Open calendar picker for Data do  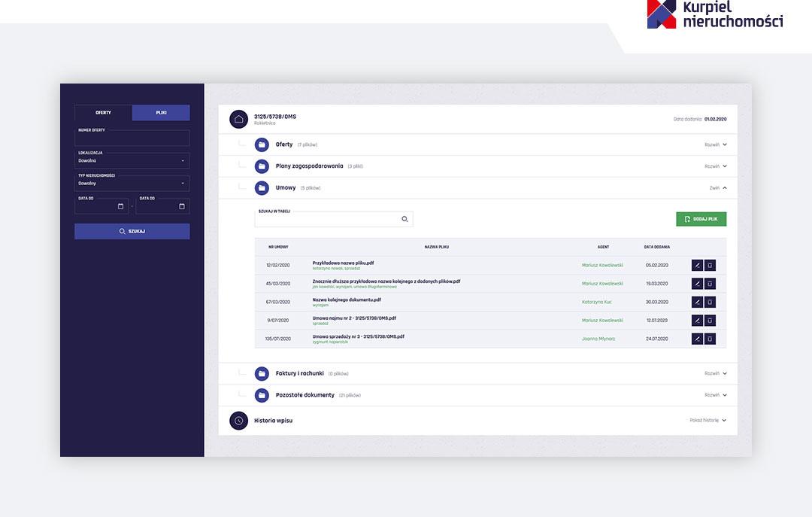[182, 206]
